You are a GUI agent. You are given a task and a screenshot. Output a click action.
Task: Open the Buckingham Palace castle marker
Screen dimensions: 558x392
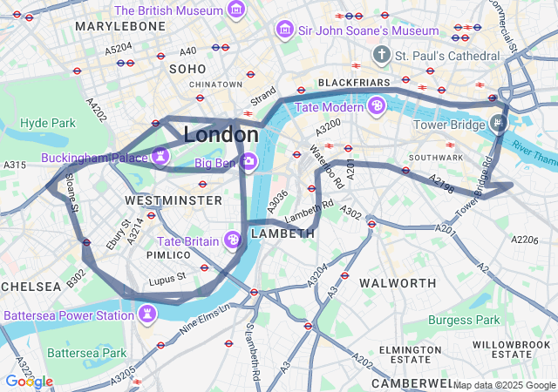[160, 156]
